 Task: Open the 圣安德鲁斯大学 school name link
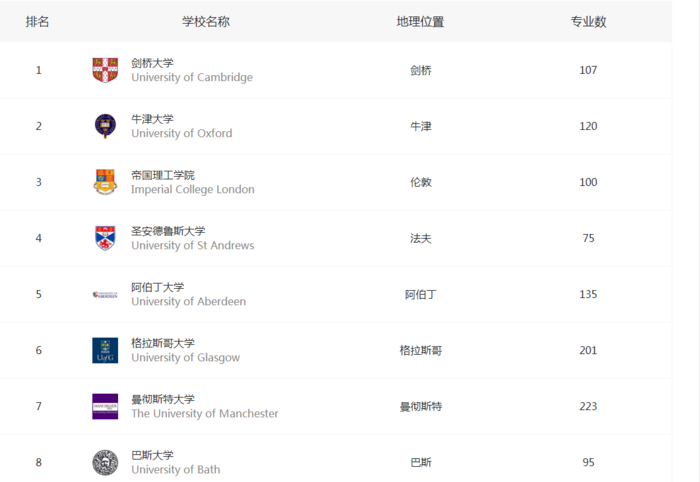[x=168, y=231]
